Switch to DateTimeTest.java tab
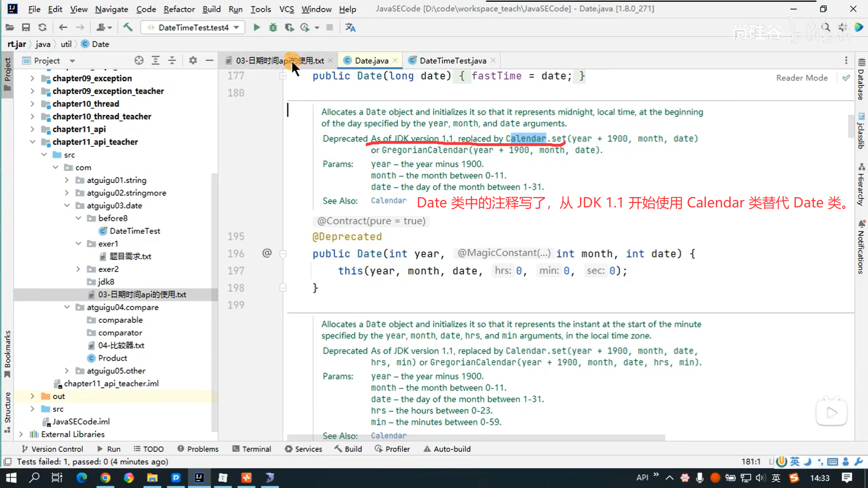Viewport: 868px width, 488px height. click(x=453, y=61)
